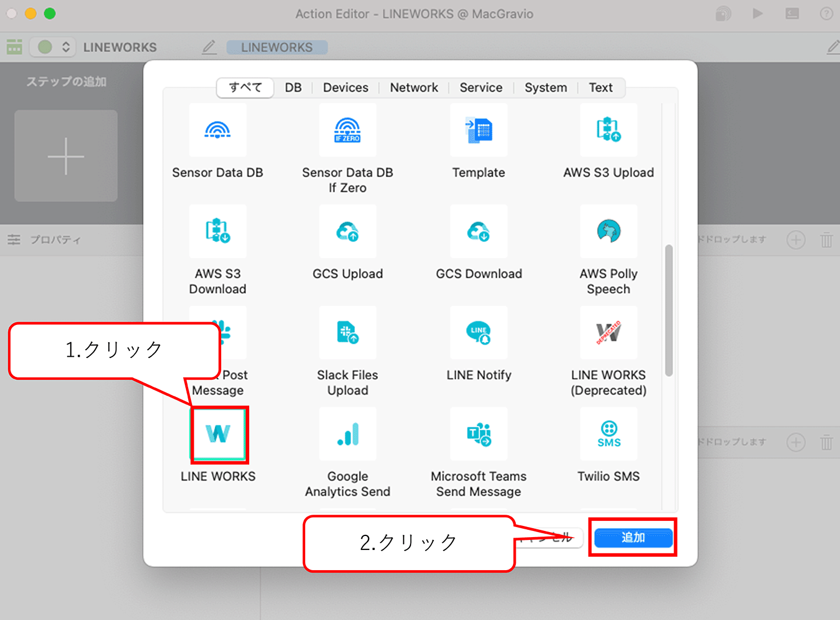Click the edit pencil icon at far right
The image size is (840, 620).
point(833,47)
